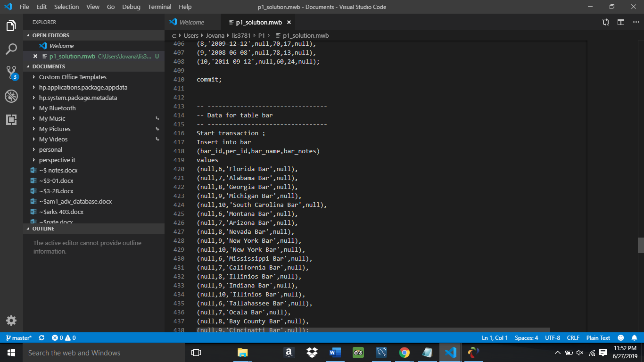Open the Manage gear icon
The width and height of the screenshot is (644, 362).
pyautogui.click(x=11, y=321)
